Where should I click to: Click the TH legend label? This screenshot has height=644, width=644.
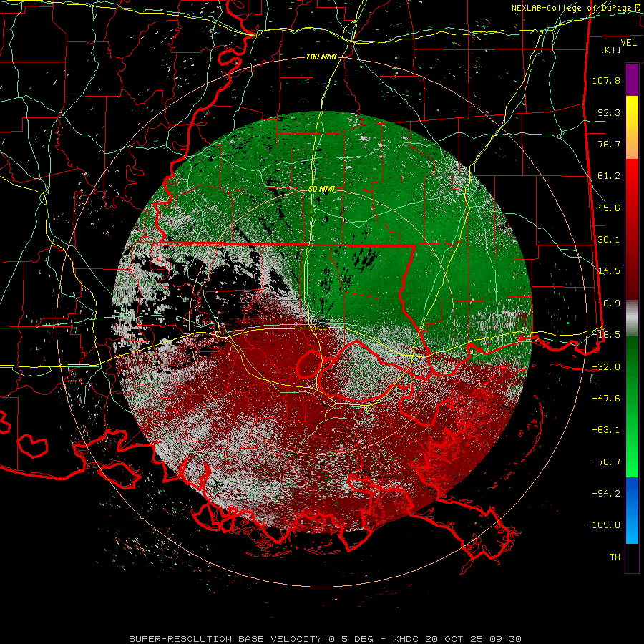coord(615,557)
